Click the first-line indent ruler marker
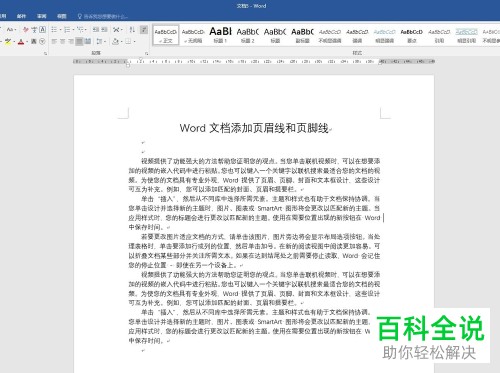This screenshot has width=500, height=373. point(141,59)
